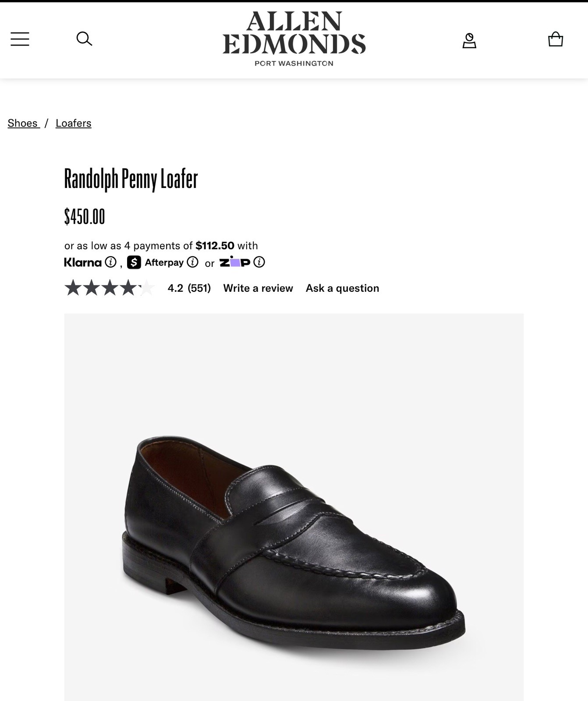Click the Randolph Penny Loafer title
This screenshot has height=701, width=588.
tap(131, 179)
